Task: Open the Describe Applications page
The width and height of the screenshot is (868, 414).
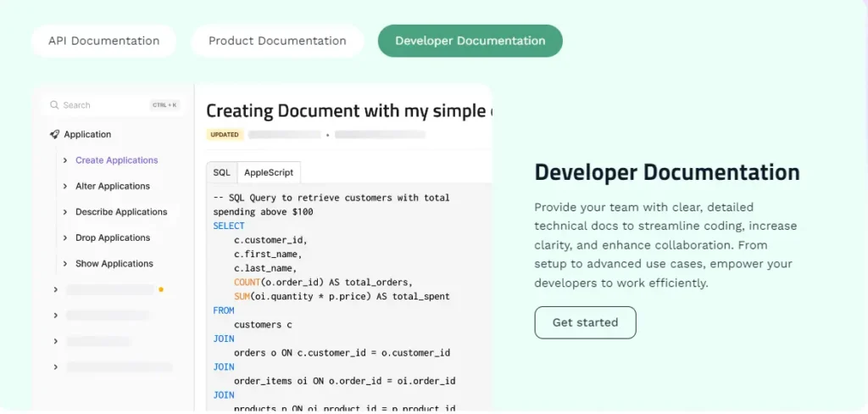Action: [121, 212]
